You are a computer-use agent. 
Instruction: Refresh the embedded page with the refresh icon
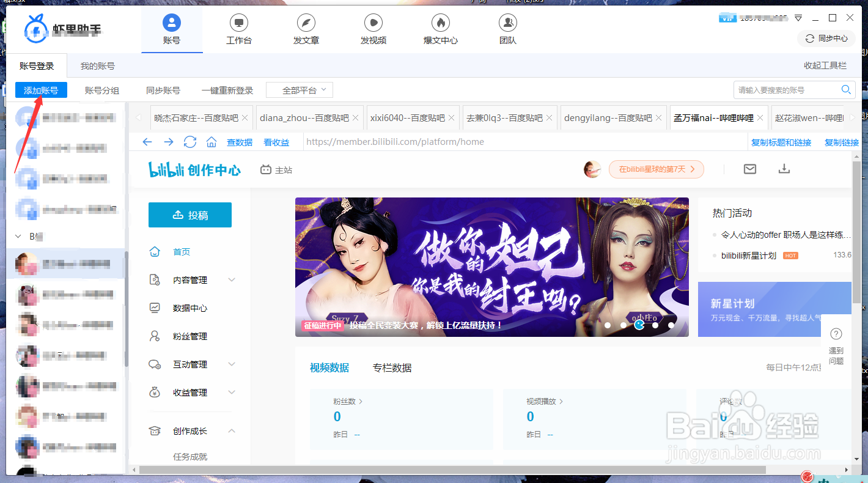click(190, 141)
